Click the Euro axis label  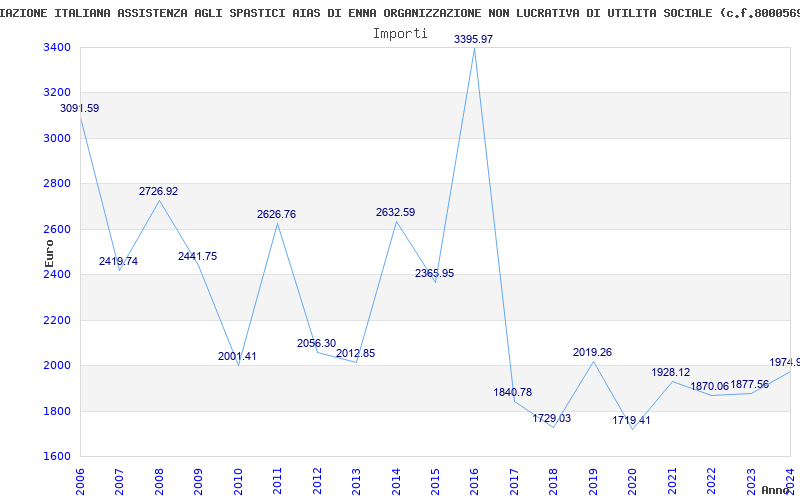(x=49, y=254)
